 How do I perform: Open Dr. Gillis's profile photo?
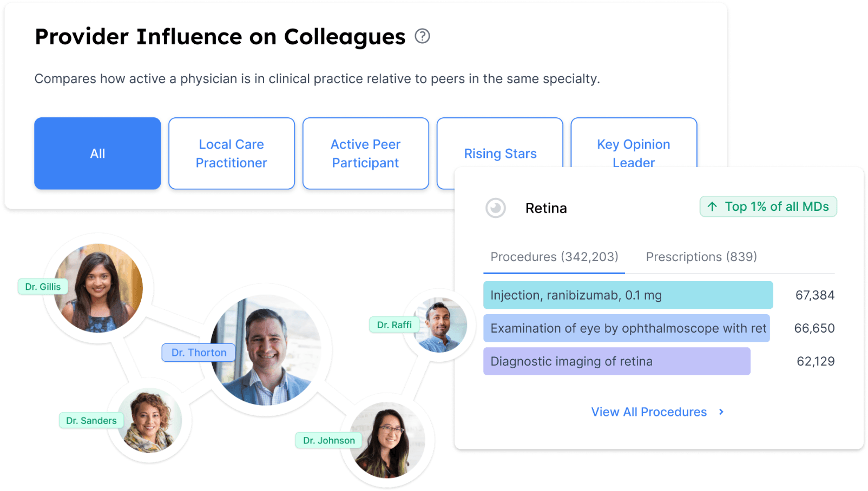pyautogui.click(x=100, y=287)
